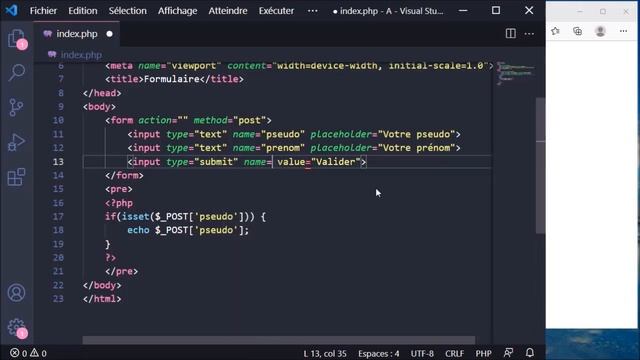Switch to the index.php editor tab

(x=77, y=34)
